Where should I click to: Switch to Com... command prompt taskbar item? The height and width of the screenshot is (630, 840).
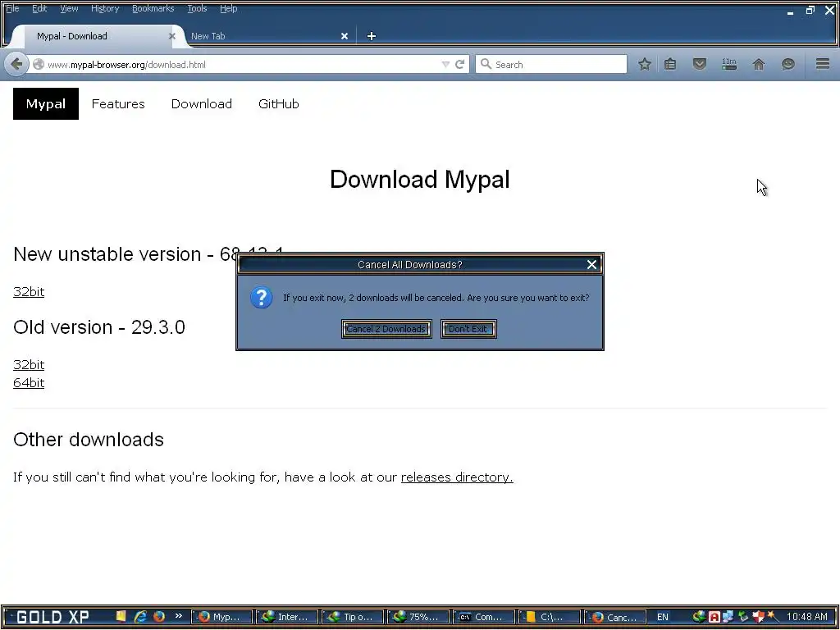484,617
